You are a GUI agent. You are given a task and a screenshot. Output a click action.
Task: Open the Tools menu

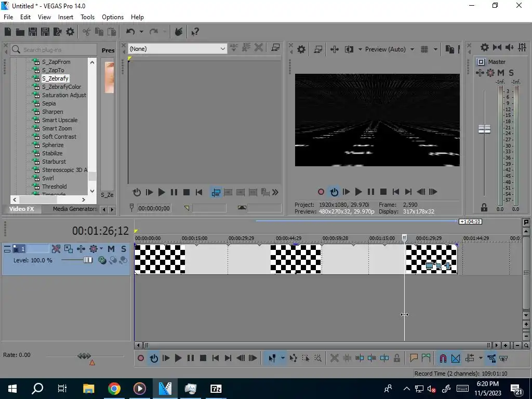point(87,17)
